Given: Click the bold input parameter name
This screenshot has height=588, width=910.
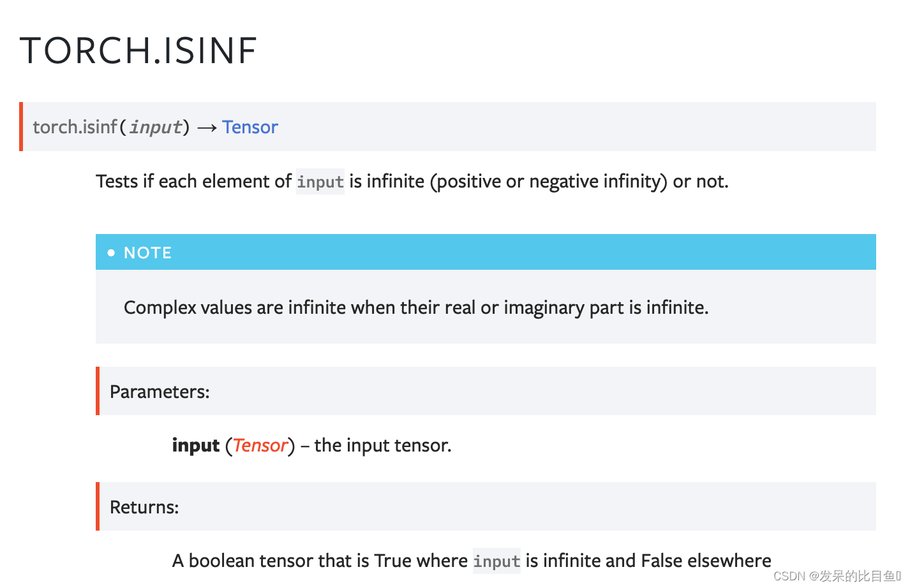Looking at the screenshot, I should 196,445.
